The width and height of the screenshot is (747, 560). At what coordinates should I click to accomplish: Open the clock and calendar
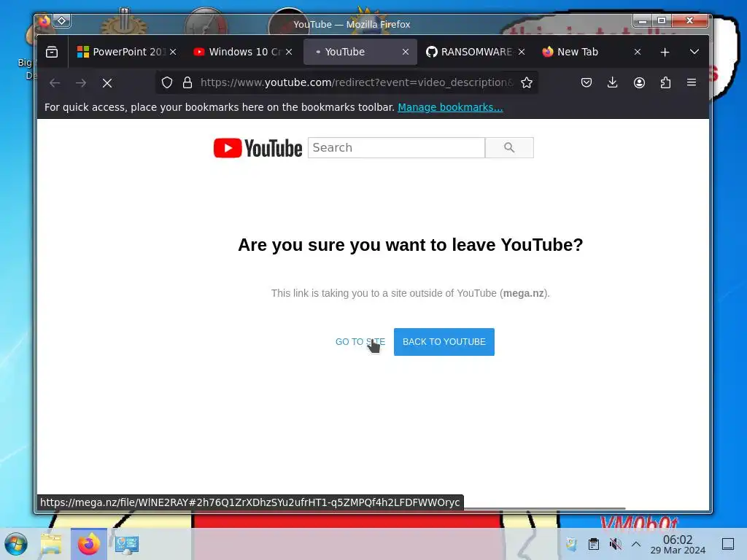point(678,544)
